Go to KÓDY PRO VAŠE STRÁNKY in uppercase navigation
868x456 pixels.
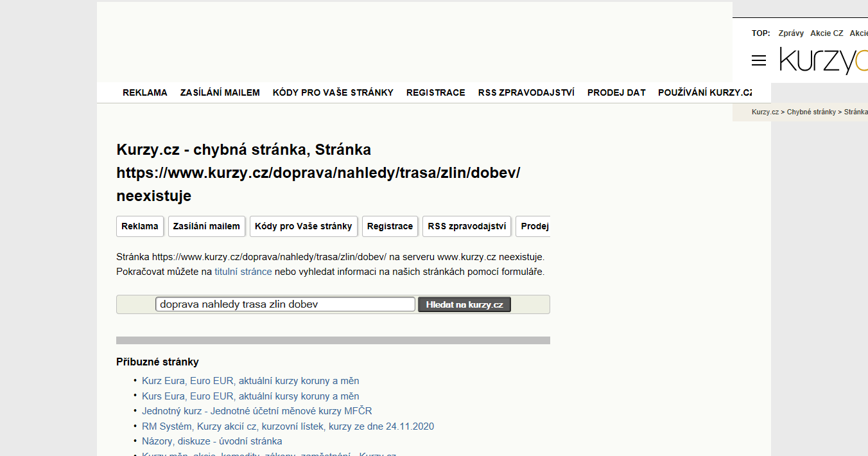tap(333, 92)
